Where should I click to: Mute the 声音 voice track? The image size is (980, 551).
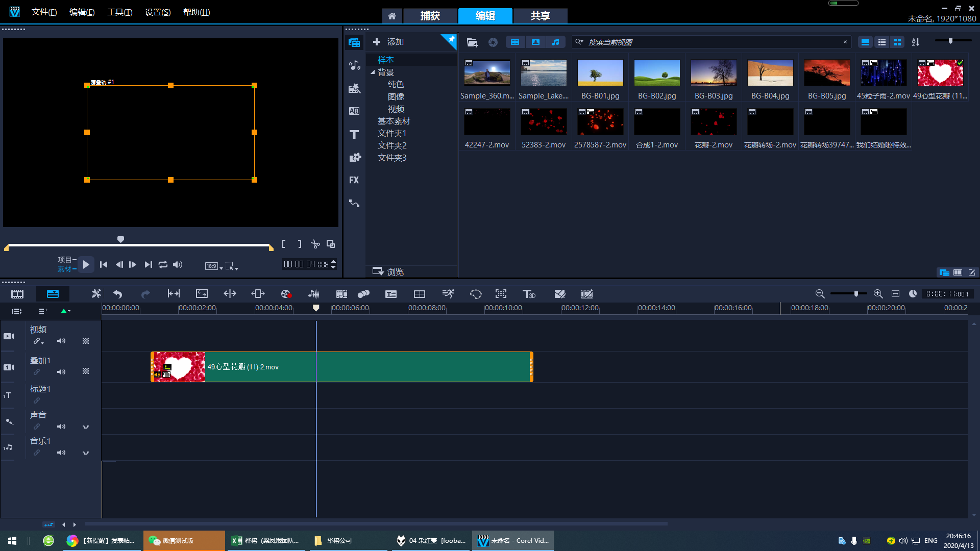pyautogui.click(x=61, y=427)
